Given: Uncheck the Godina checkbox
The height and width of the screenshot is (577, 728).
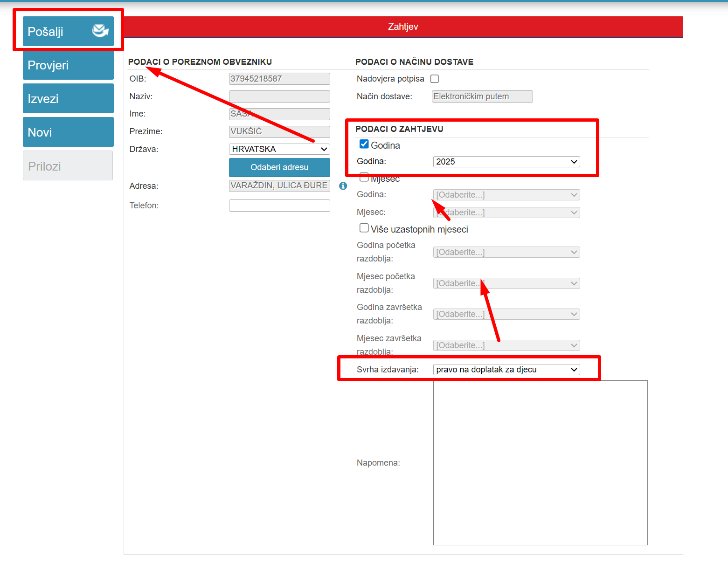Looking at the screenshot, I should point(364,144).
